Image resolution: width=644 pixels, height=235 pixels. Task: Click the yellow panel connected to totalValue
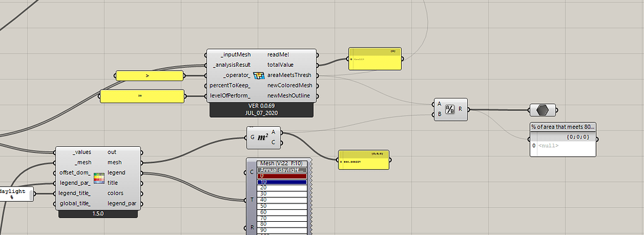click(375, 59)
